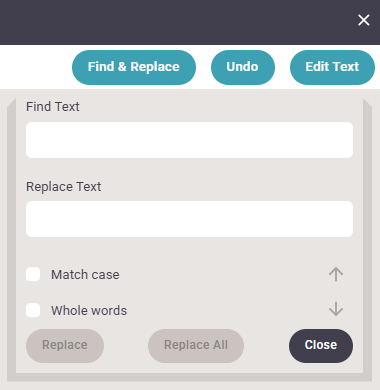Image resolution: width=380 pixels, height=390 pixels.
Task: Click the Match case label text
Action: tap(85, 275)
